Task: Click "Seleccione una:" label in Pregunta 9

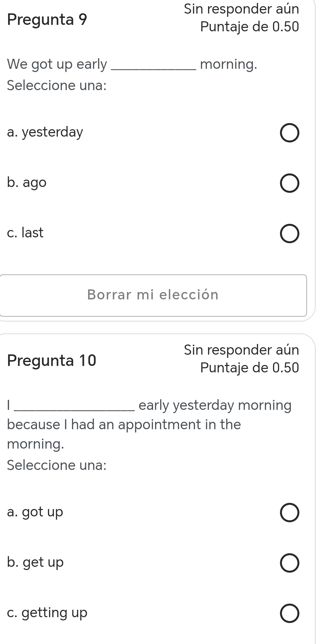Action: (x=57, y=86)
